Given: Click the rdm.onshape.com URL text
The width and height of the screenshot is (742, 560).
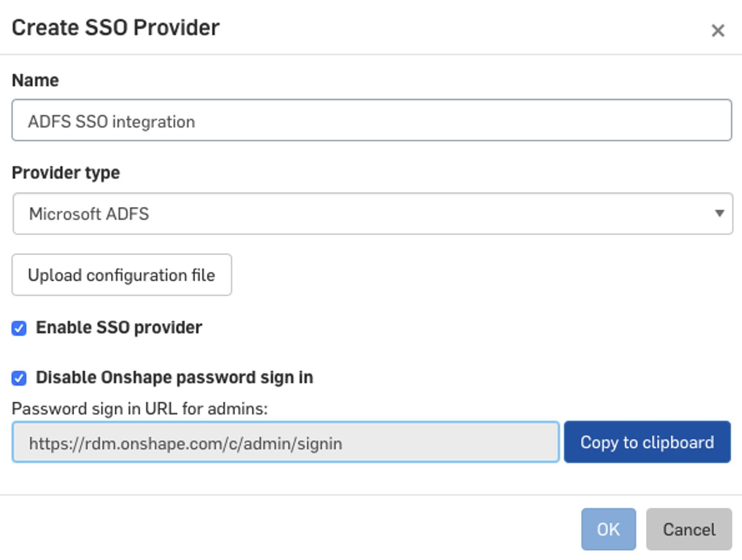Looking at the screenshot, I should [185, 444].
